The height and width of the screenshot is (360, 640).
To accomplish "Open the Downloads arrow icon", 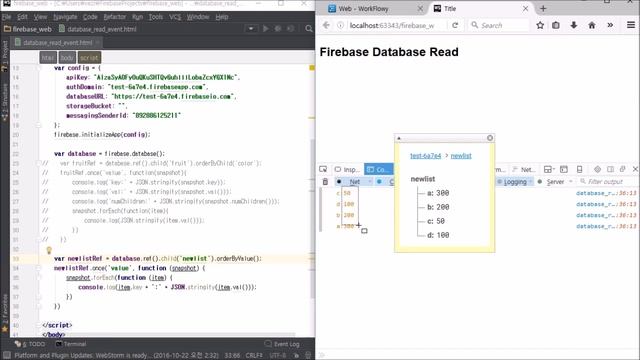I will click(x=573, y=25).
